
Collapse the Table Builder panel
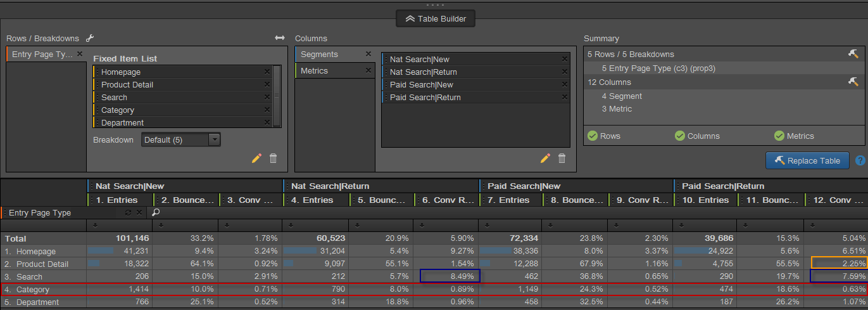435,19
